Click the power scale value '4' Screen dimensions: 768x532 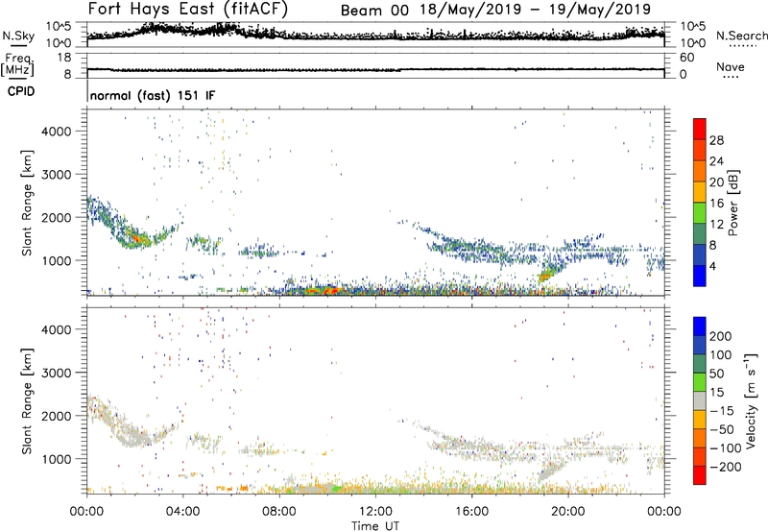pyautogui.click(x=712, y=266)
